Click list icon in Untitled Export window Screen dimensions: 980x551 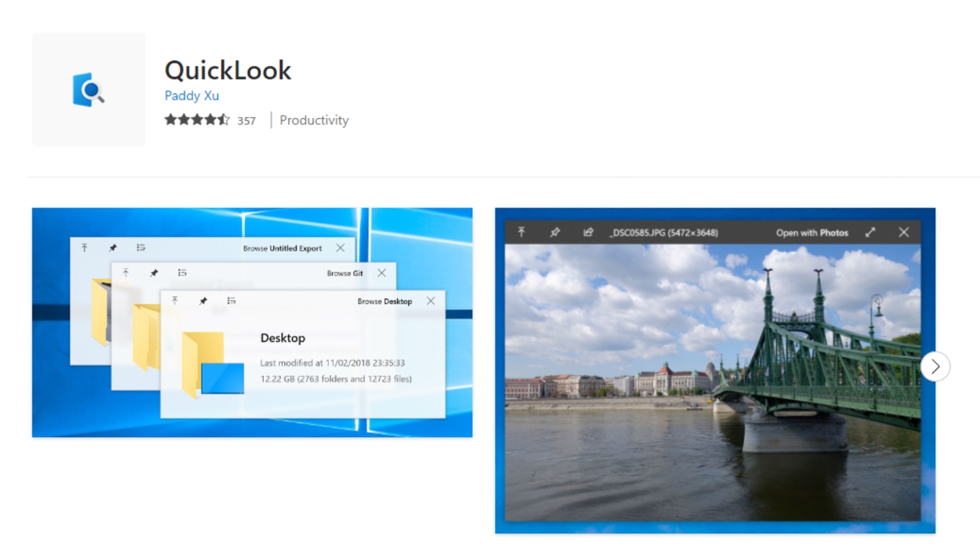point(141,247)
